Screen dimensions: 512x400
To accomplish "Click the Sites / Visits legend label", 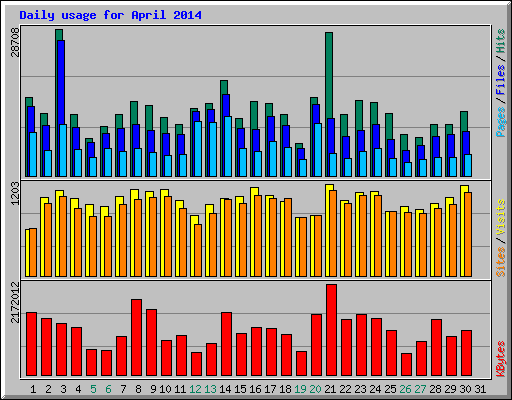I will (500, 238).
